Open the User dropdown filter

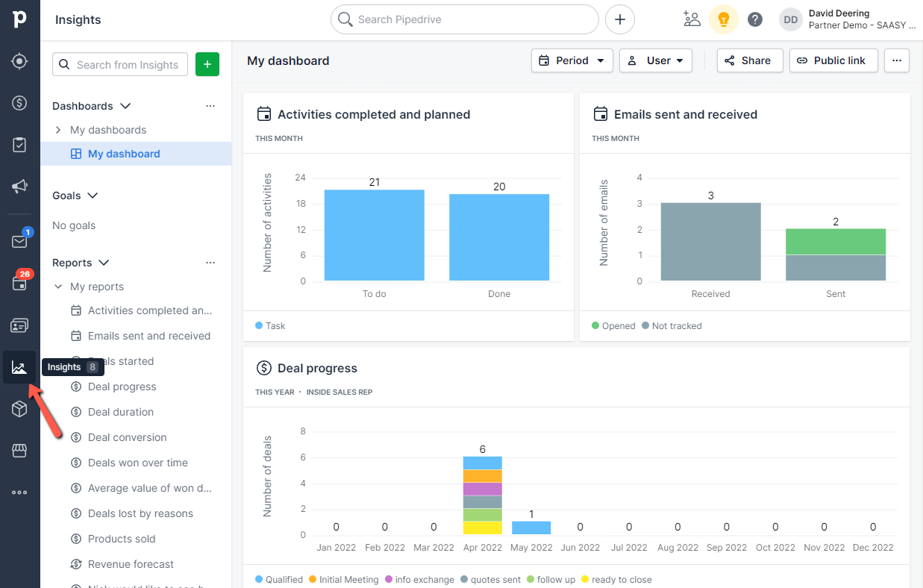click(x=656, y=60)
